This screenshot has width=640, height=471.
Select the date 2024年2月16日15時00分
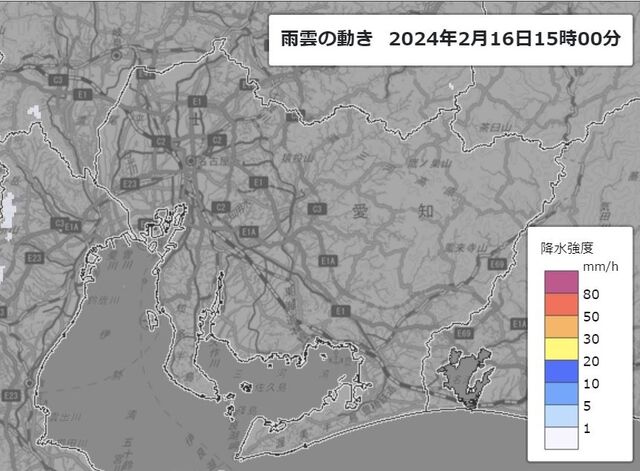[505, 39]
